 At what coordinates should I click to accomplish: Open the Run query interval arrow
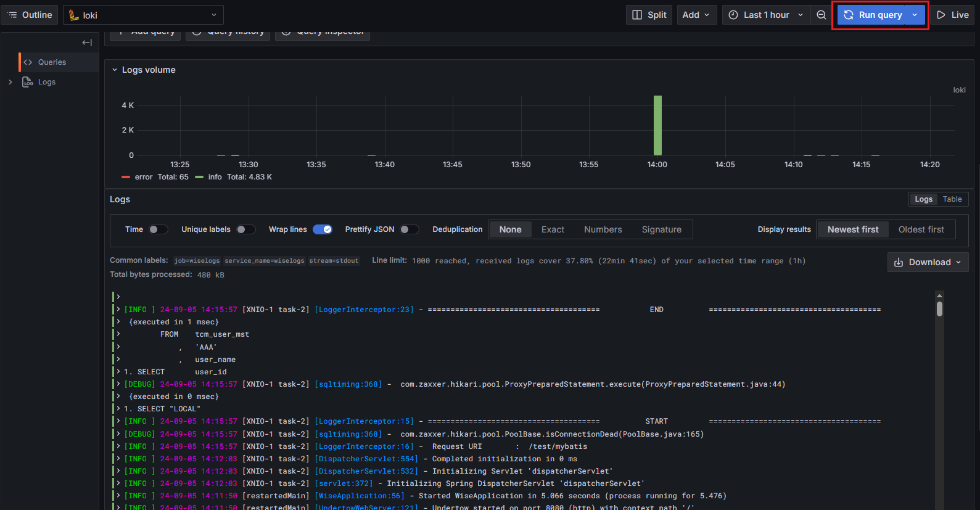tap(915, 15)
